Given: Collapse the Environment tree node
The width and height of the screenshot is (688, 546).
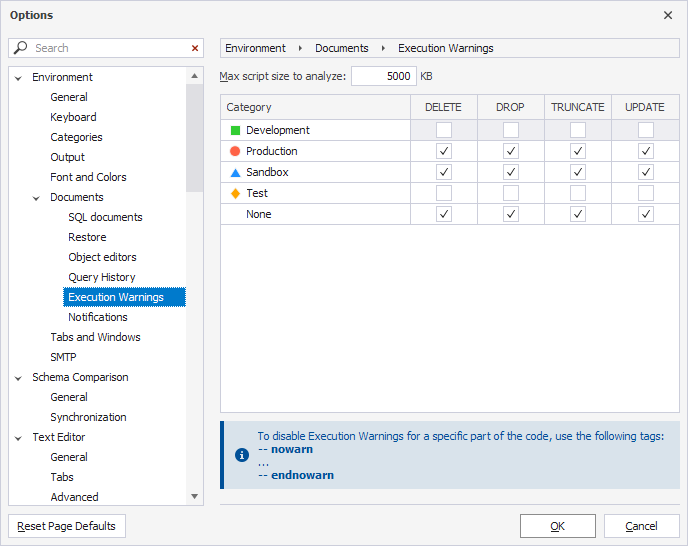Looking at the screenshot, I should 18,78.
